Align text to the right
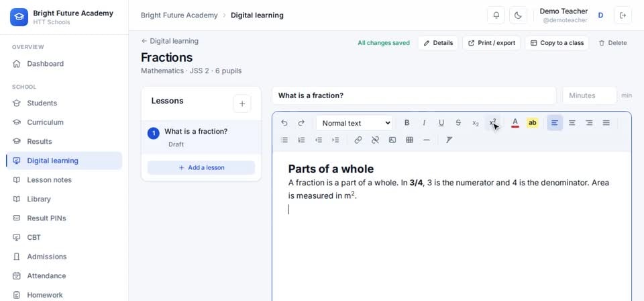The image size is (644, 301). pyautogui.click(x=589, y=123)
